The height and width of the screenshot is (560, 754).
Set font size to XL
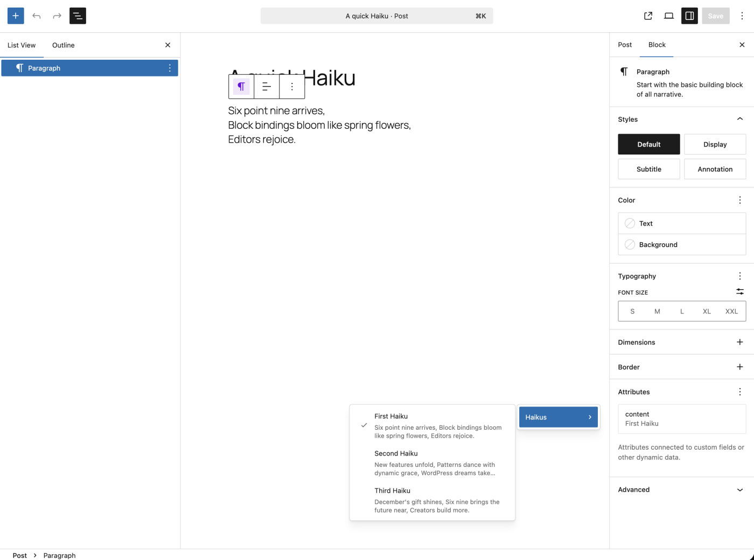[x=706, y=311]
